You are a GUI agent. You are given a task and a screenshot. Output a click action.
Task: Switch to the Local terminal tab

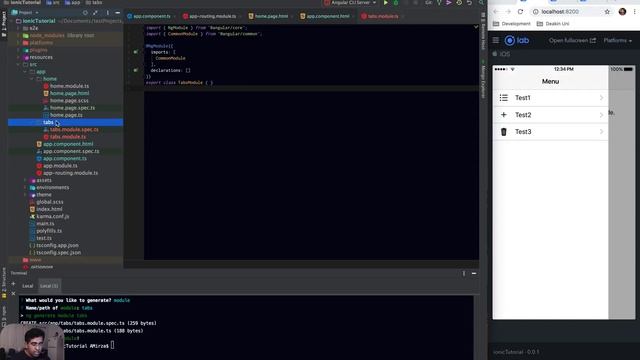[27, 286]
